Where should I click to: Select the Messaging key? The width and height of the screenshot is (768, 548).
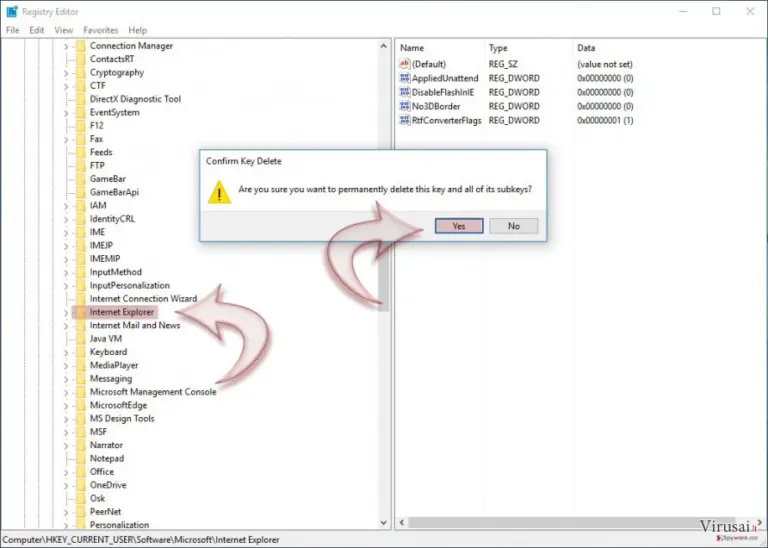coord(111,379)
